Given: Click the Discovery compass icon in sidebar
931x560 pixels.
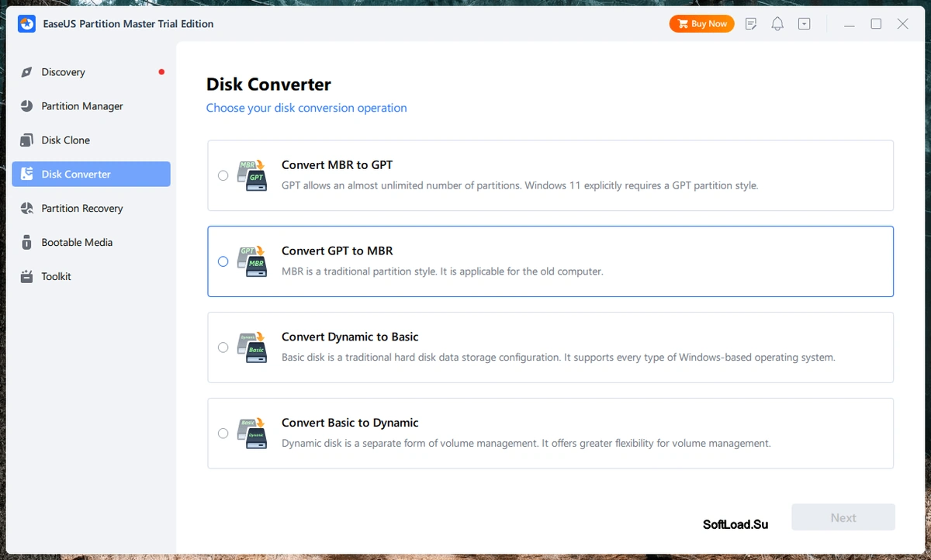Looking at the screenshot, I should [x=27, y=72].
